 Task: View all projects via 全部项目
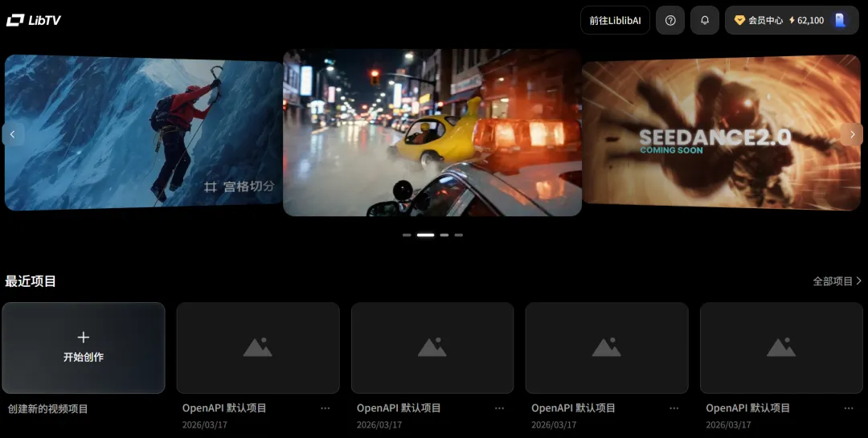pyautogui.click(x=837, y=281)
